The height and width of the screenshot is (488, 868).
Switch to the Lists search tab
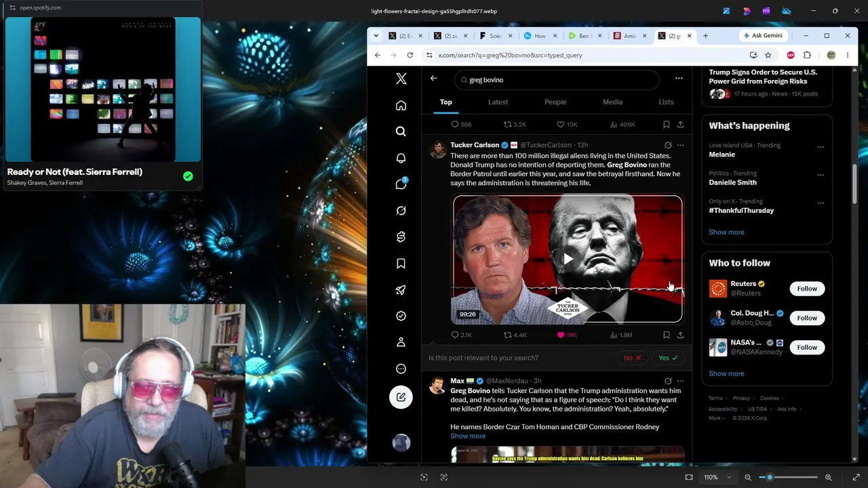(x=666, y=102)
